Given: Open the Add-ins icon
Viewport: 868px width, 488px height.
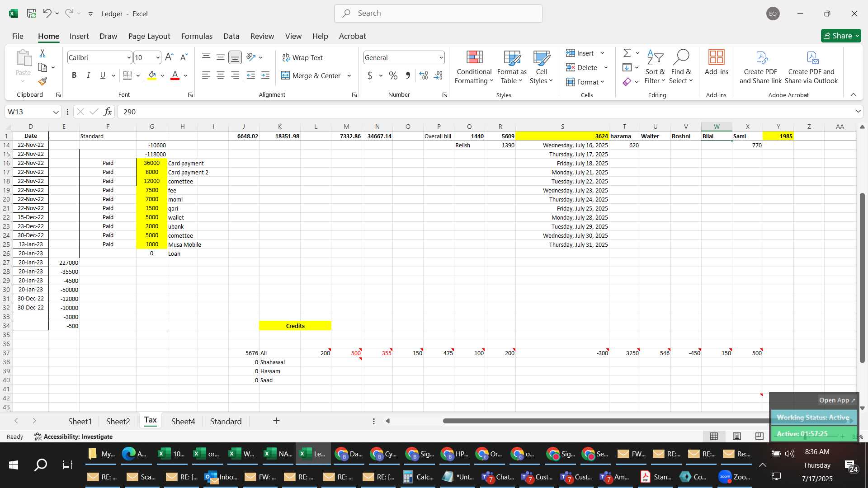Looking at the screenshot, I should tap(717, 62).
